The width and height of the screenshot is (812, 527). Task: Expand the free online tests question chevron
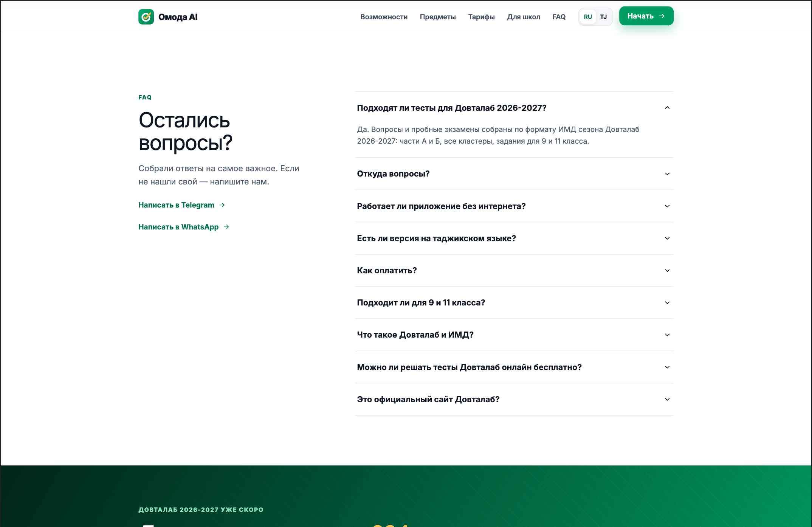[667, 367]
